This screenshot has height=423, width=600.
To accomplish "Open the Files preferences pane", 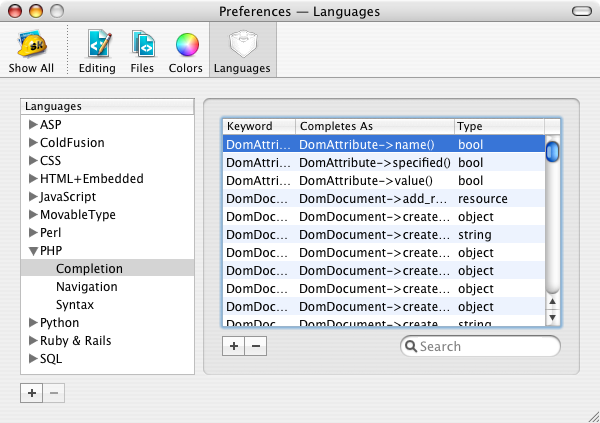I will click(x=142, y=51).
